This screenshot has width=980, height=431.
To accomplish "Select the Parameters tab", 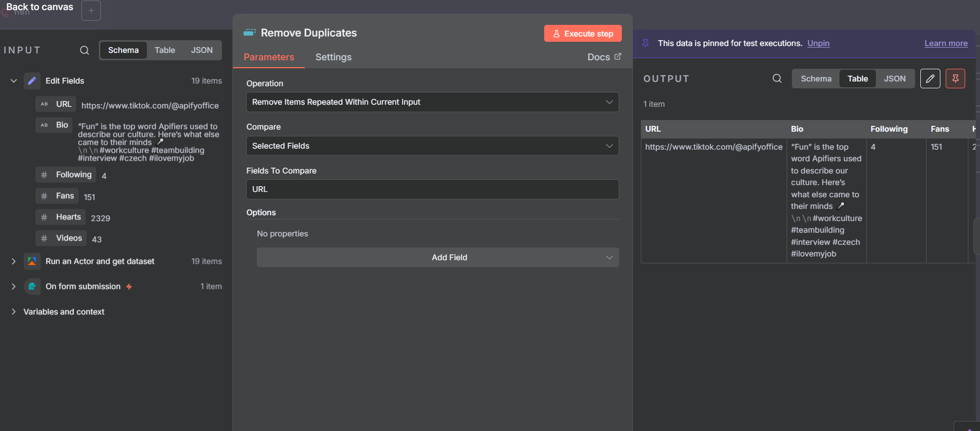I will tap(268, 57).
